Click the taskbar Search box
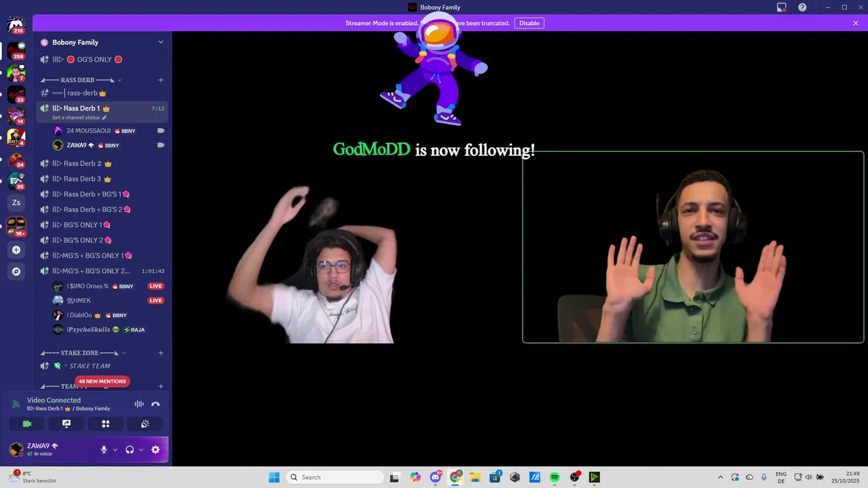The width and height of the screenshot is (868, 488). [335, 477]
